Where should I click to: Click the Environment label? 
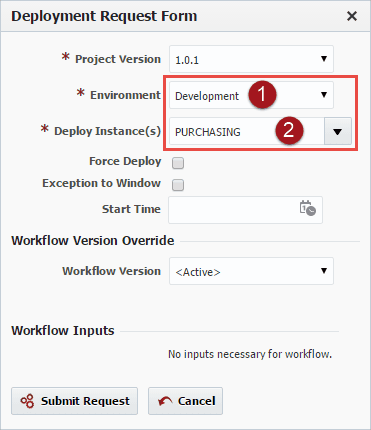(125, 95)
